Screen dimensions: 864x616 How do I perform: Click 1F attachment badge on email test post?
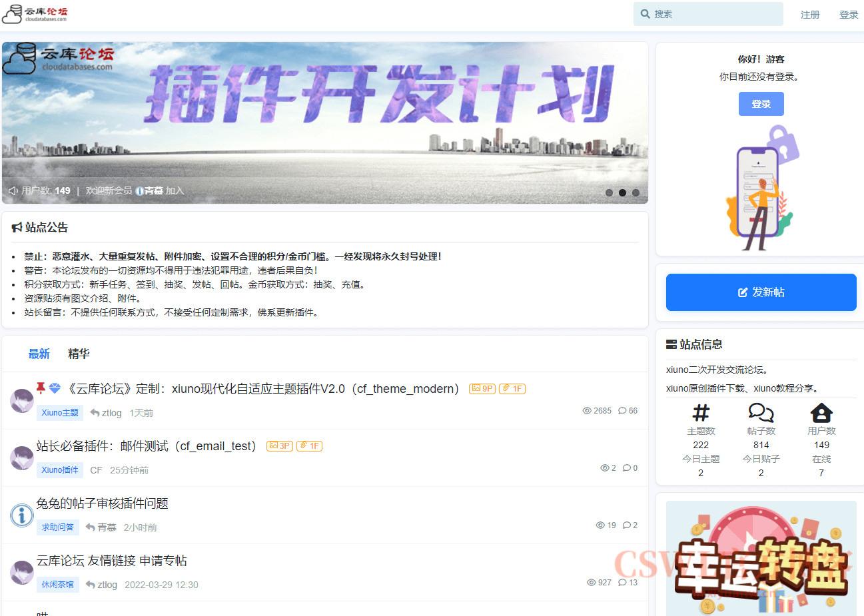tap(310, 446)
